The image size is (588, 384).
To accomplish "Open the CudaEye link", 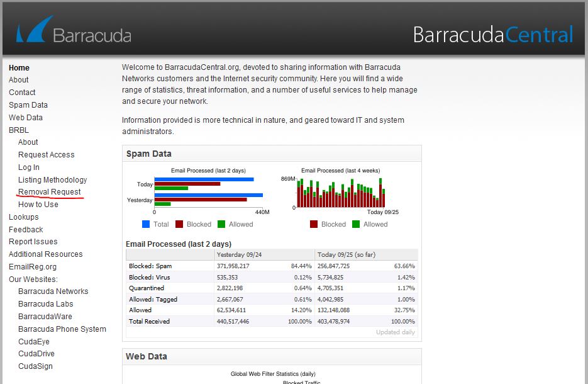I will tap(34, 342).
